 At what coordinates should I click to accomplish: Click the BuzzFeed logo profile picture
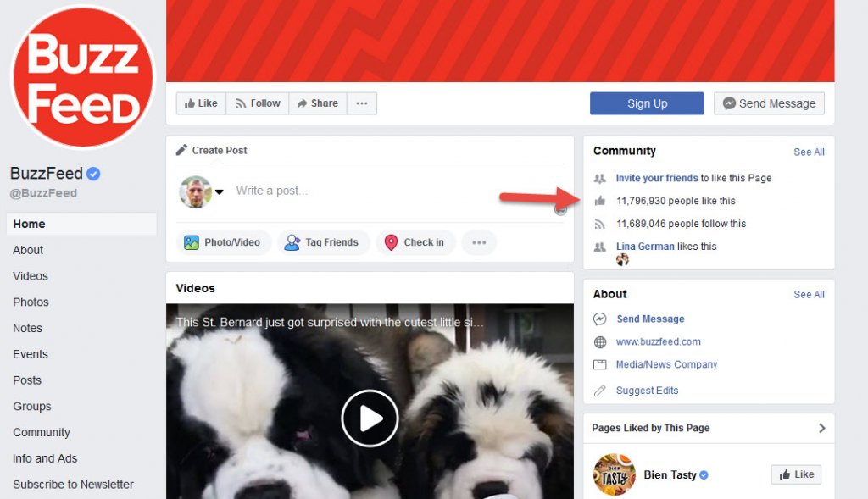click(x=83, y=77)
